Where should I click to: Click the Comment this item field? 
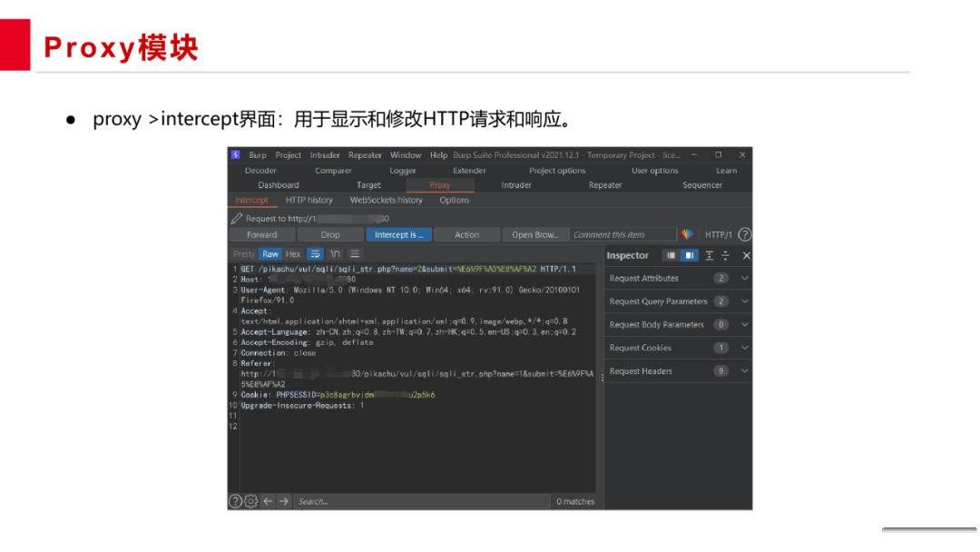point(623,234)
